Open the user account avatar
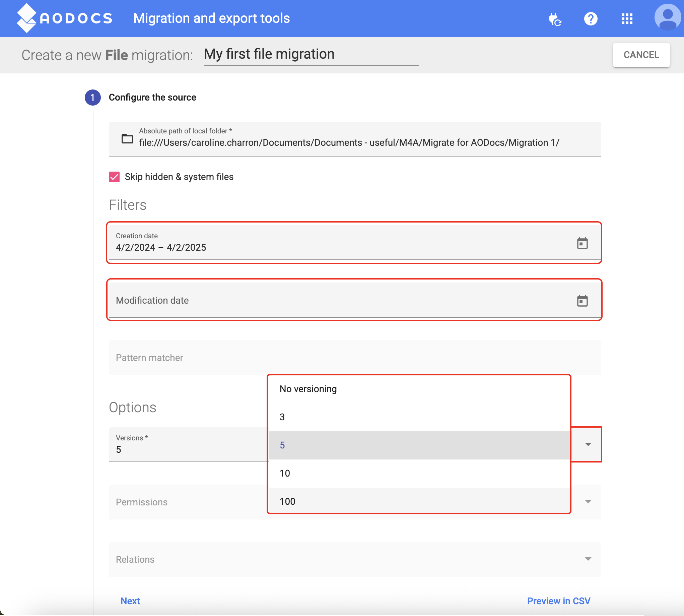The image size is (684, 616). tap(668, 17)
